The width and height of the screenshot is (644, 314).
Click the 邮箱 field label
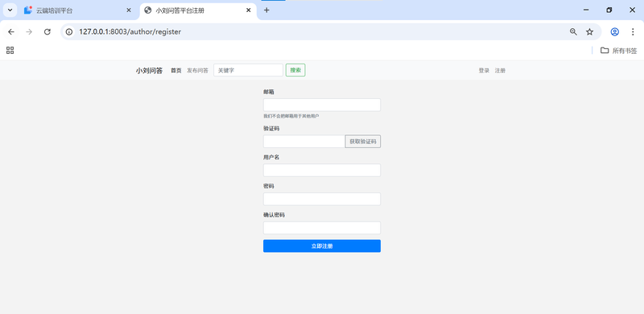click(x=269, y=92)
